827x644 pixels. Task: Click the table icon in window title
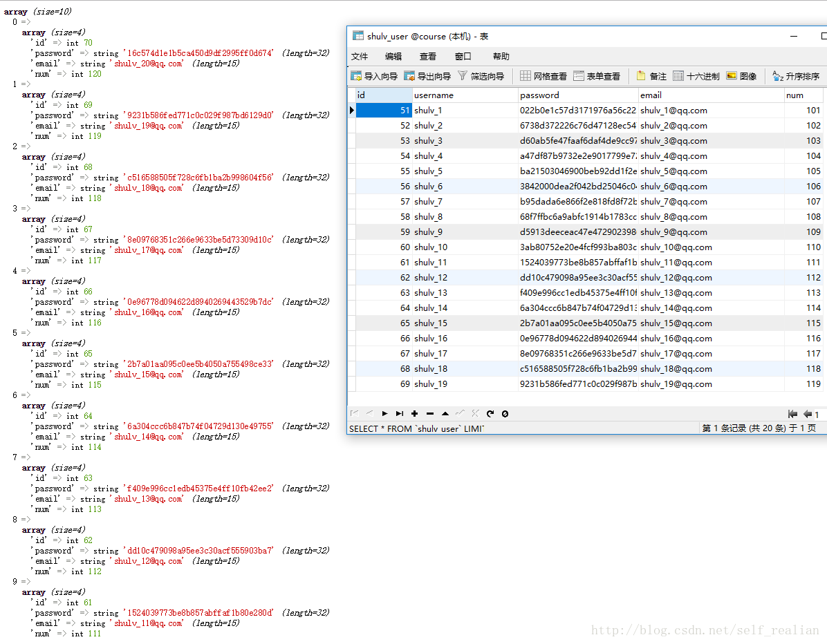tap(358, 36)
